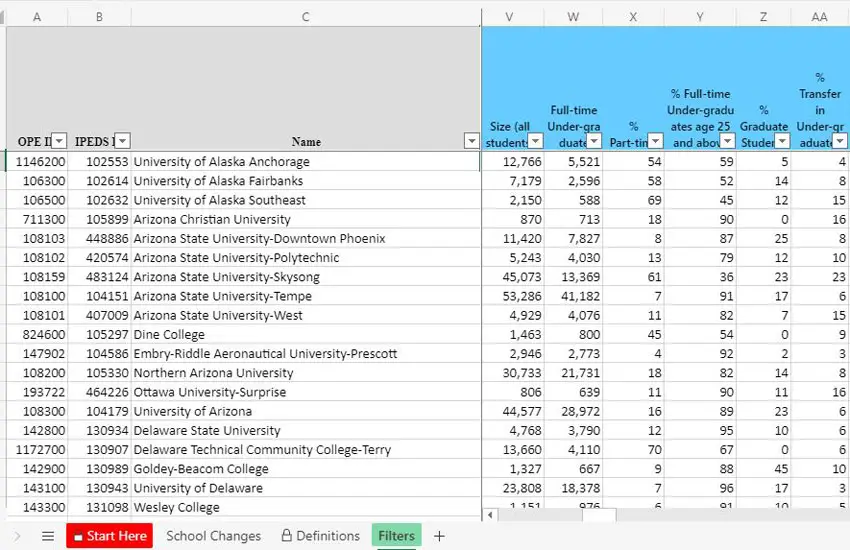Select the Filters sheet tab

click(x=396, y=536)
